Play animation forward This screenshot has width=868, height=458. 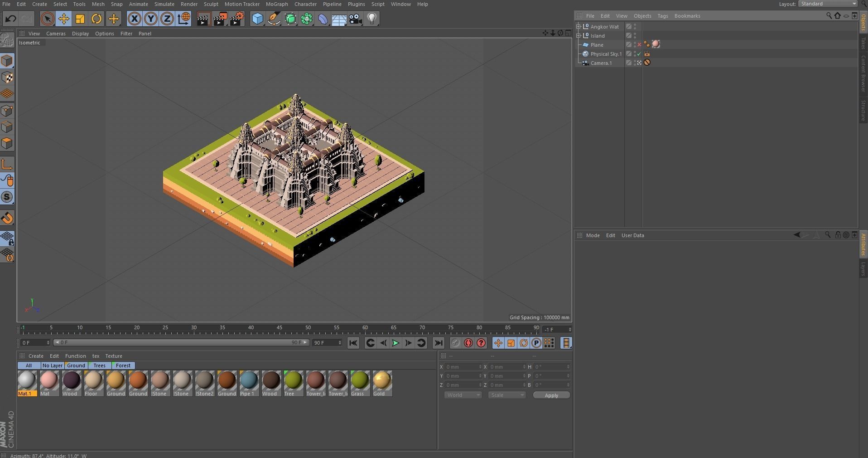395,343
